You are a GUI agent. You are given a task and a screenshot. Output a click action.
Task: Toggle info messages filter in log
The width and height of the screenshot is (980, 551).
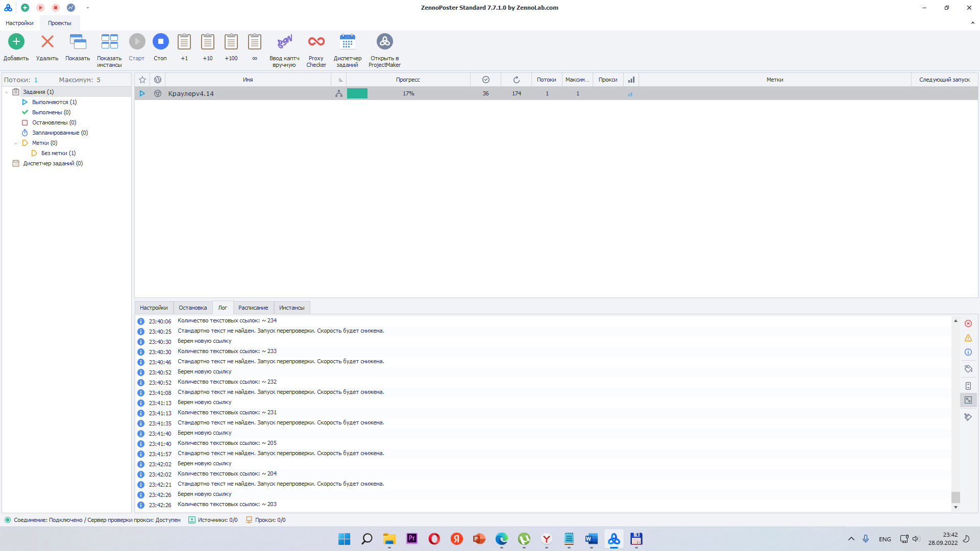pos(968,352)
